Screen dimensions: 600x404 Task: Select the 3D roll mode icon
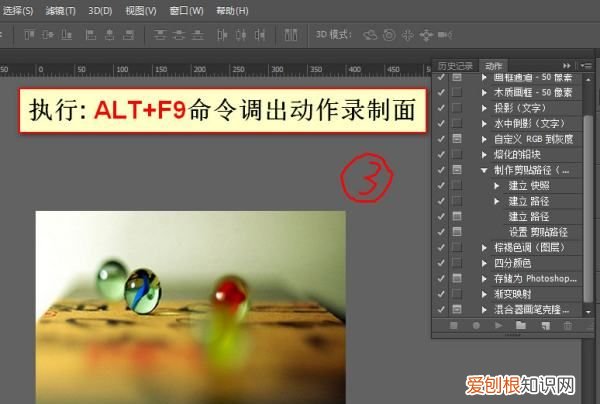tap(389, 35)
